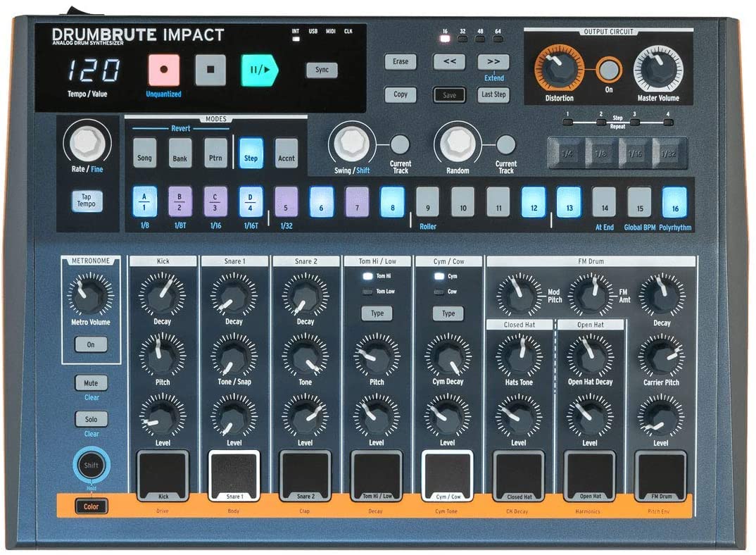The height and width of the screenshot is (555, 756).
Task: Toggle step button 10
Action: [463, 201]
